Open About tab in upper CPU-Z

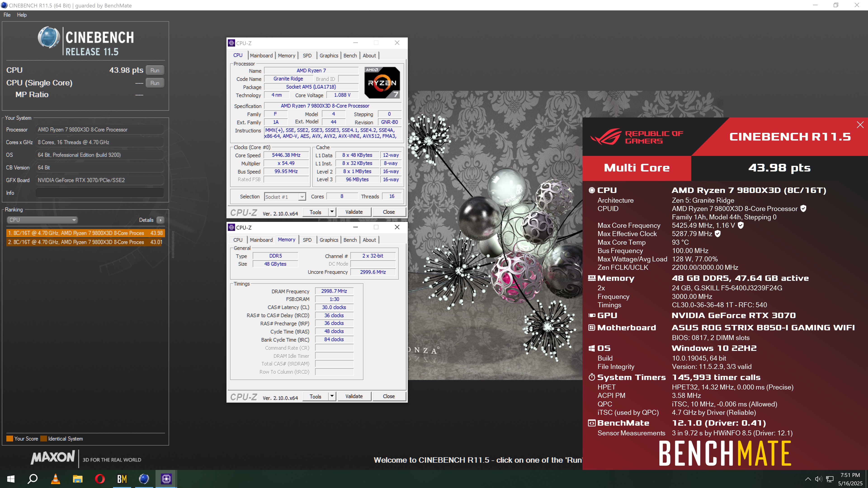[369, 56]
